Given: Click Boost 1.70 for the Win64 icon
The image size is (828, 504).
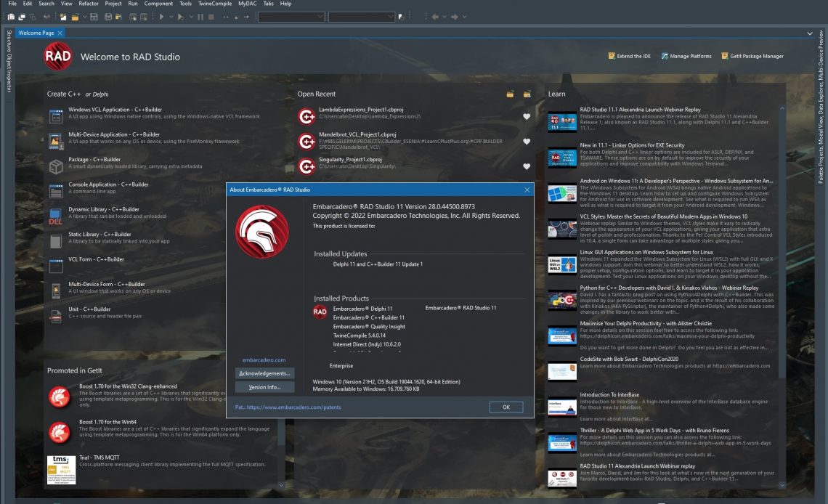Looking at the screenshot, I should point(59,432).
